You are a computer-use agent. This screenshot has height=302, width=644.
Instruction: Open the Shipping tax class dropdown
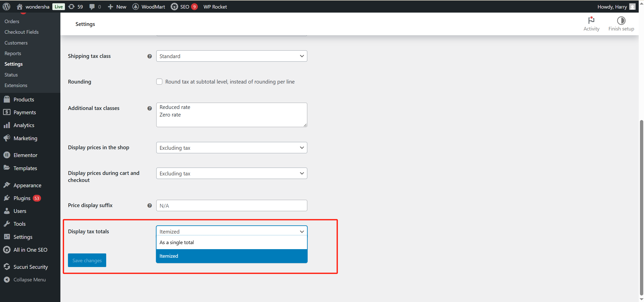231,56
